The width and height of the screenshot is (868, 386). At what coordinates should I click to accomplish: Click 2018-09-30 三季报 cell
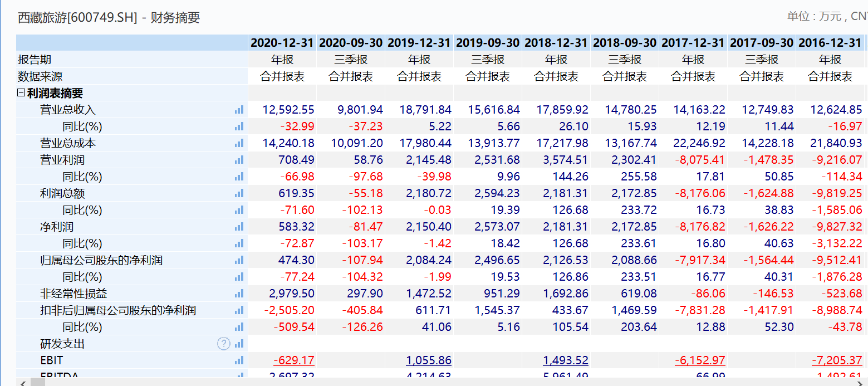pos(625,60)
